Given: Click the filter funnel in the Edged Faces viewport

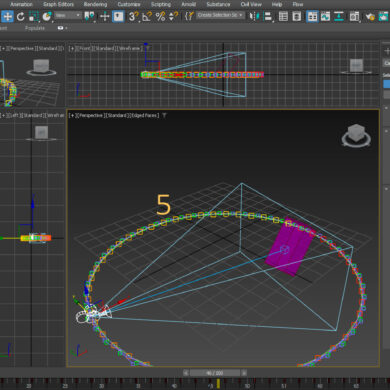Looking at the screenshot, I should (164, 115).
